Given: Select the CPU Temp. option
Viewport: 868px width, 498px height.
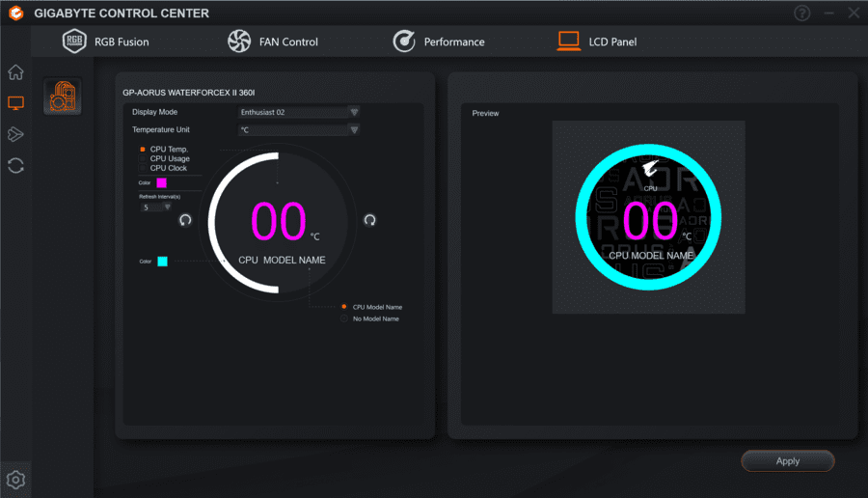Looking at the screenshot, I should 164,149.
